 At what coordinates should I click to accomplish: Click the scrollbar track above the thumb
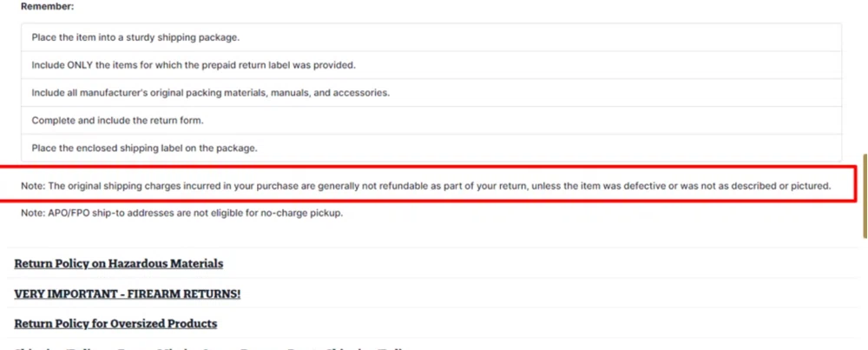[865, 77]
